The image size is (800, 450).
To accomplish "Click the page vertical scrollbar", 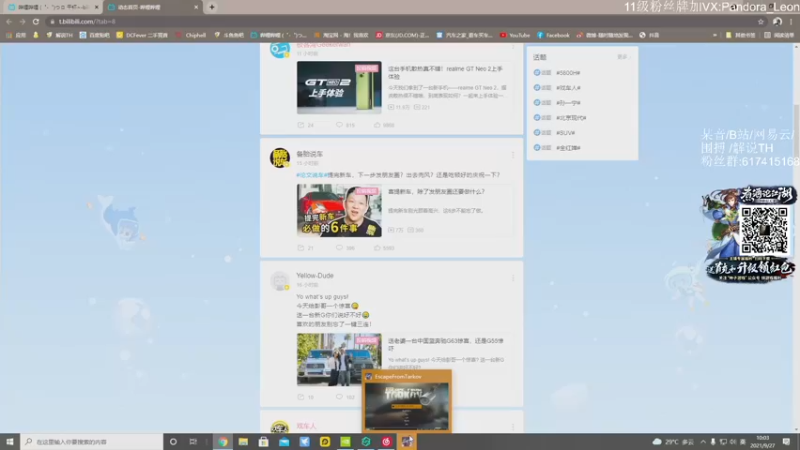I will click(796, 130).
